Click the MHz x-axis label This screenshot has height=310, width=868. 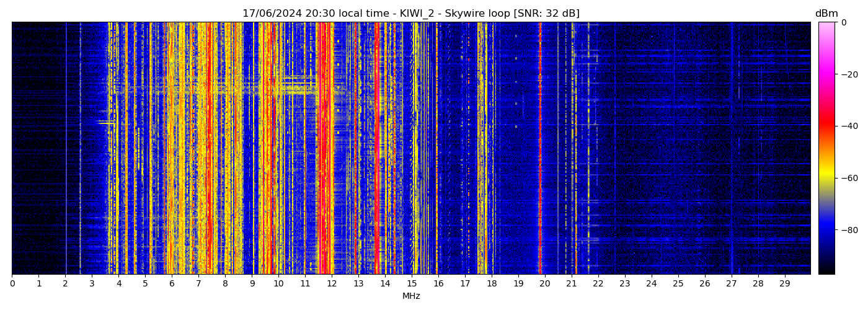pos(411,296)
